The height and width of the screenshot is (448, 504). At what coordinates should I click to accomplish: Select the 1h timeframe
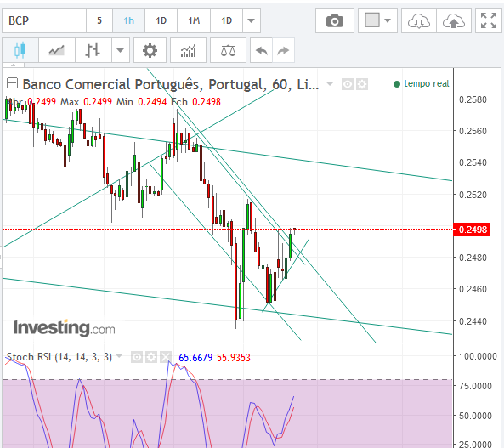click(129, 20)
